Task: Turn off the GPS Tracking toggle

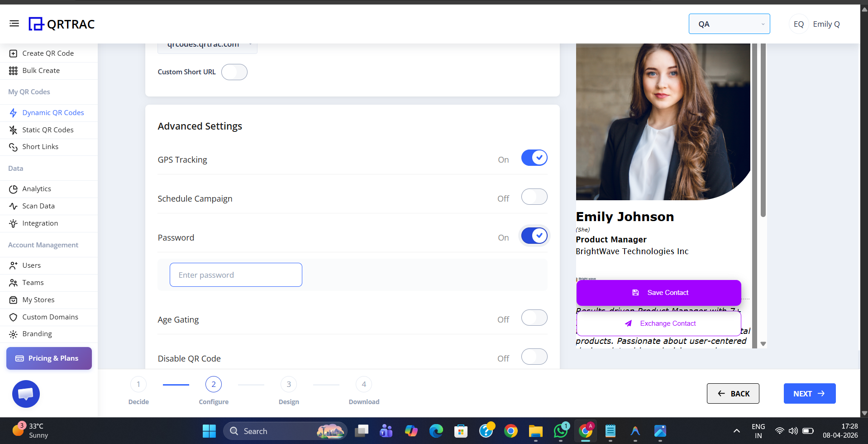Action: coord(534,158)
